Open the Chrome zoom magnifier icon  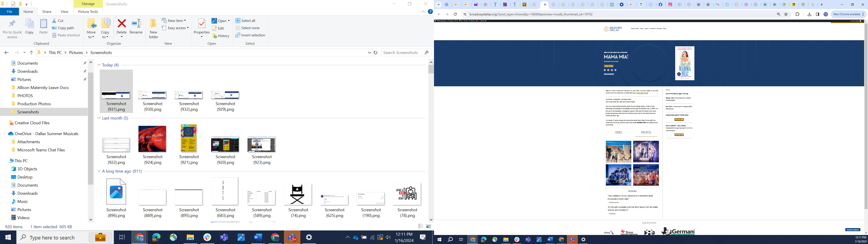pos(779,14)
